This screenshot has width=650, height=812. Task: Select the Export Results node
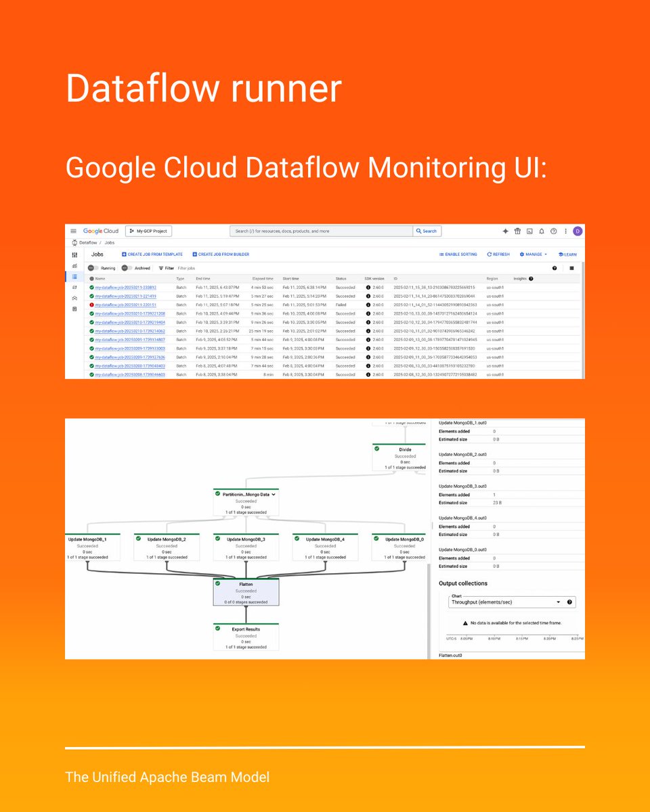[246, 637]
